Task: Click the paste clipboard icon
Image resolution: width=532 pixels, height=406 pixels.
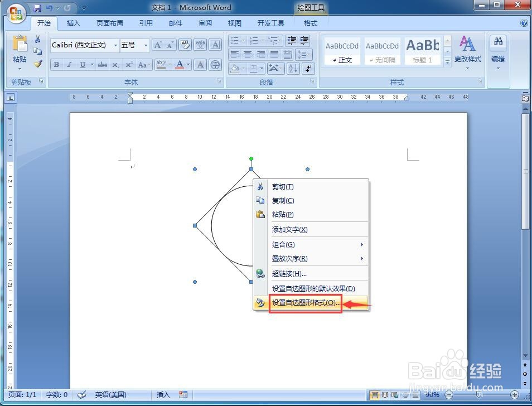Action: 20,44
